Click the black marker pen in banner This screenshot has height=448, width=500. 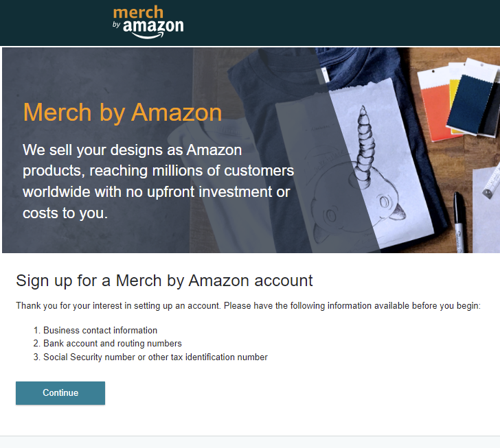[x=460, y=222]
